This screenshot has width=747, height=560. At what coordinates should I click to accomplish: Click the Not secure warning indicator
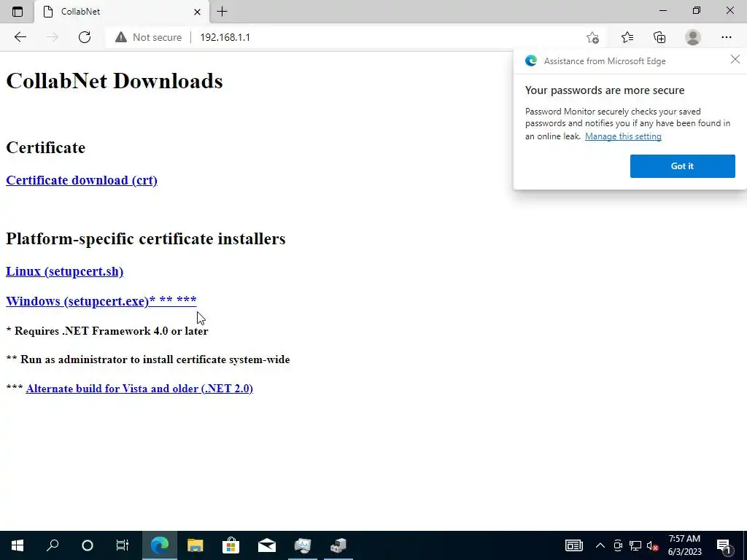click(x=149, y=37)
